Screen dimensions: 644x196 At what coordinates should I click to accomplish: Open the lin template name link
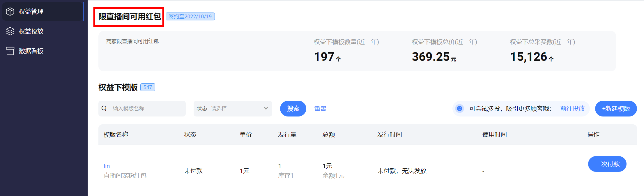[107, 166]
